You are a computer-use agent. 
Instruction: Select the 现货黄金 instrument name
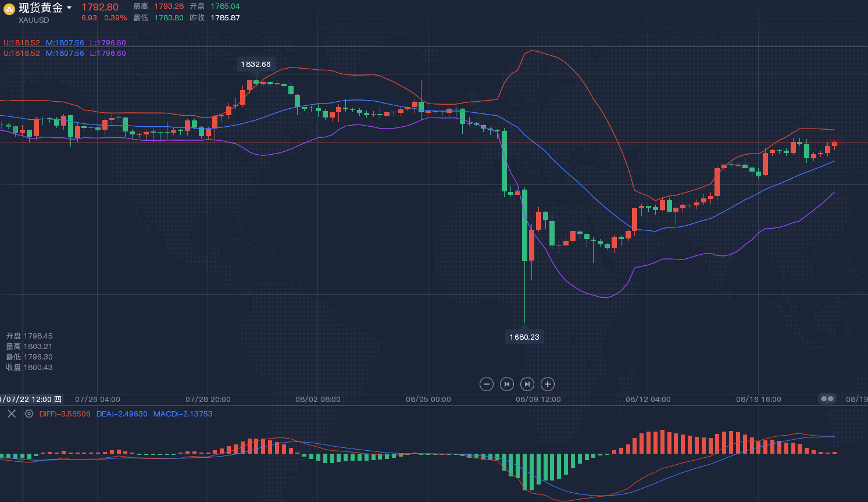point(41,8)
